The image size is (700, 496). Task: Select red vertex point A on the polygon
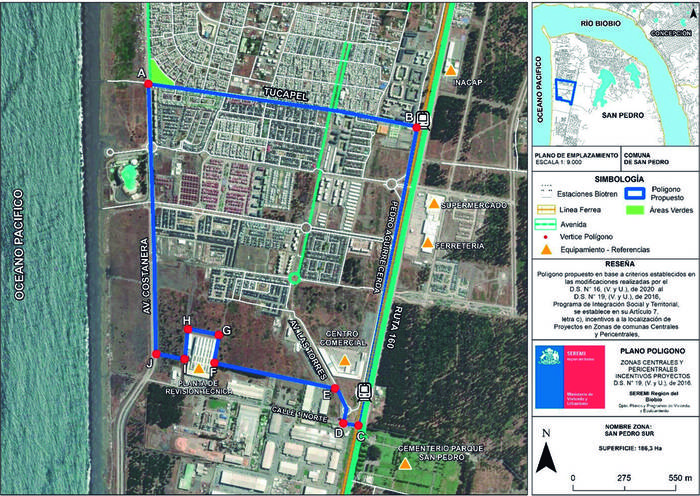click(x=148, y=85)
